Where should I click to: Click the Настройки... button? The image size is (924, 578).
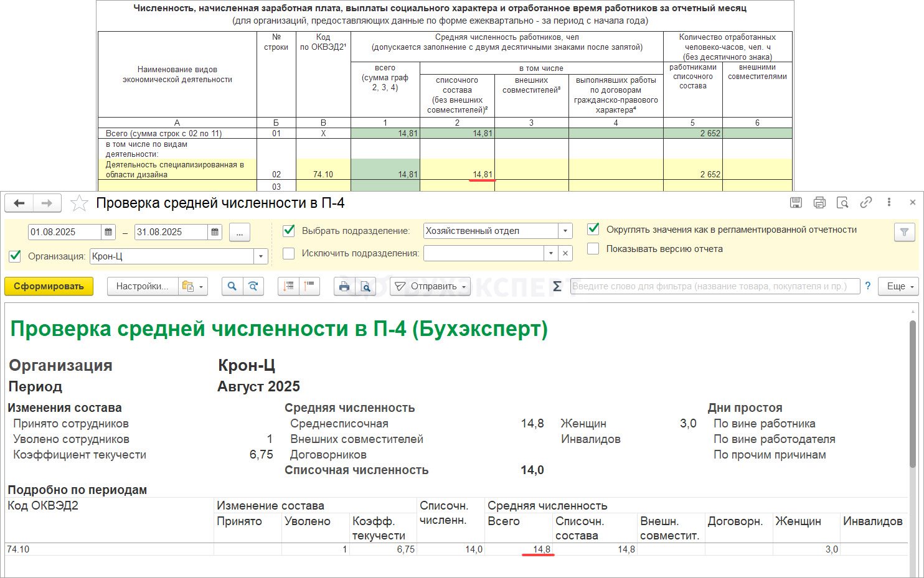142,286
